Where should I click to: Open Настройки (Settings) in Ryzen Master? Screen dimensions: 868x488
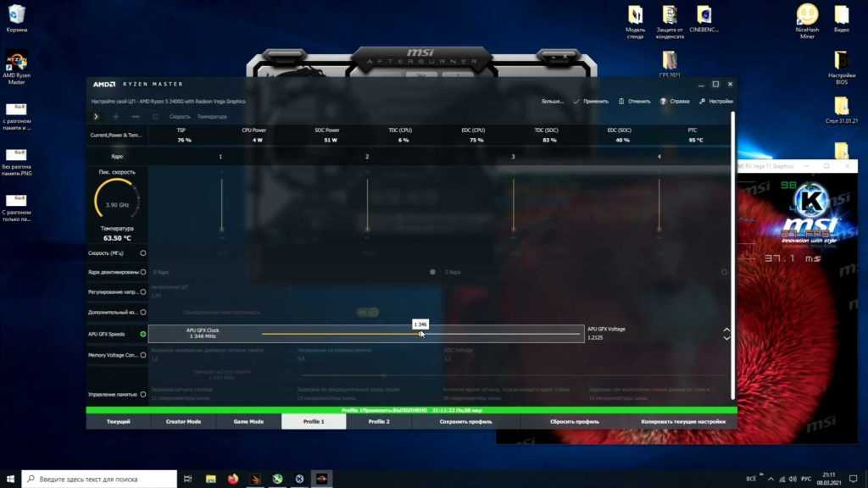pos(703,101)
